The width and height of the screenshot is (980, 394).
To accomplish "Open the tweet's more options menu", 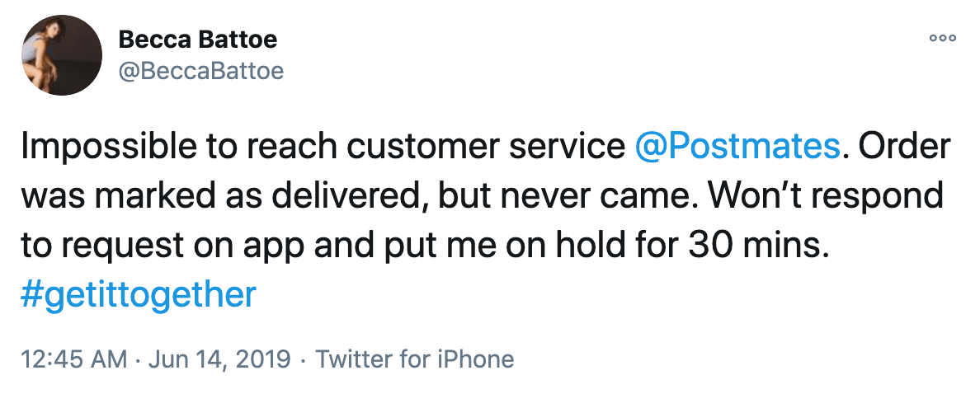I will coord(942,38).
